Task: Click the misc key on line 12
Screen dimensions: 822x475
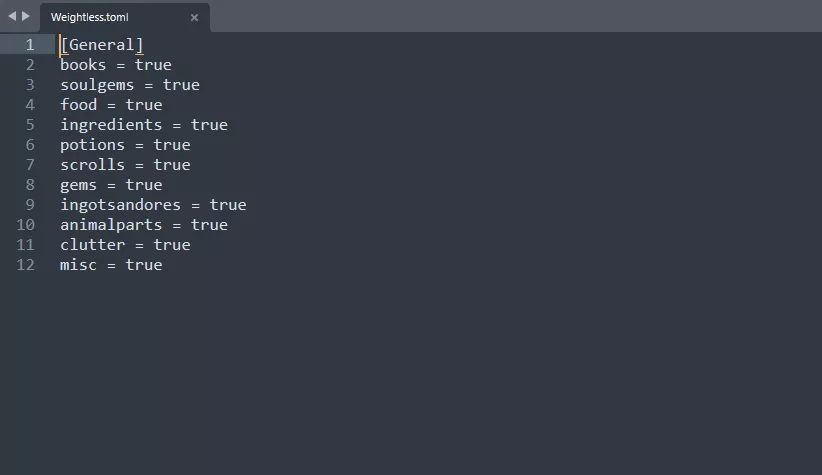Action: click(x=79, y=265)
